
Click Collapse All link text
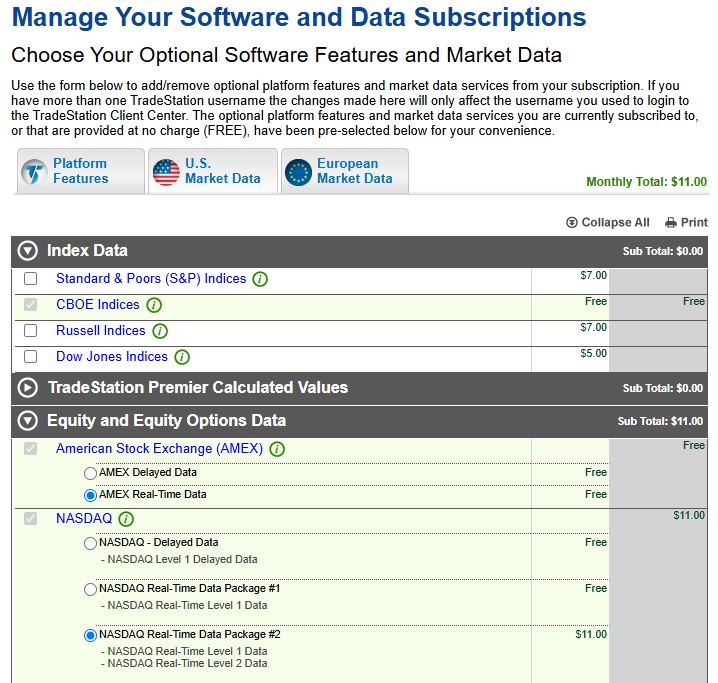pos(615,222)
